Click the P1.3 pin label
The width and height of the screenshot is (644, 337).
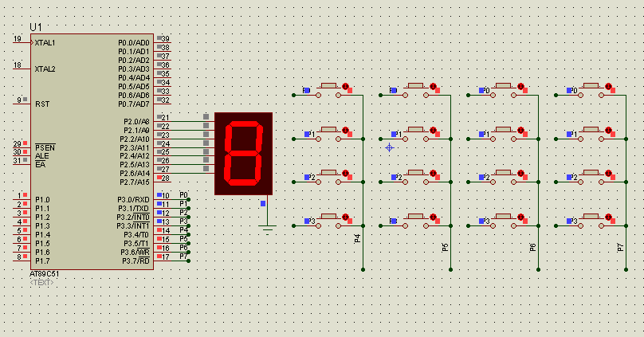pos(42,226)
